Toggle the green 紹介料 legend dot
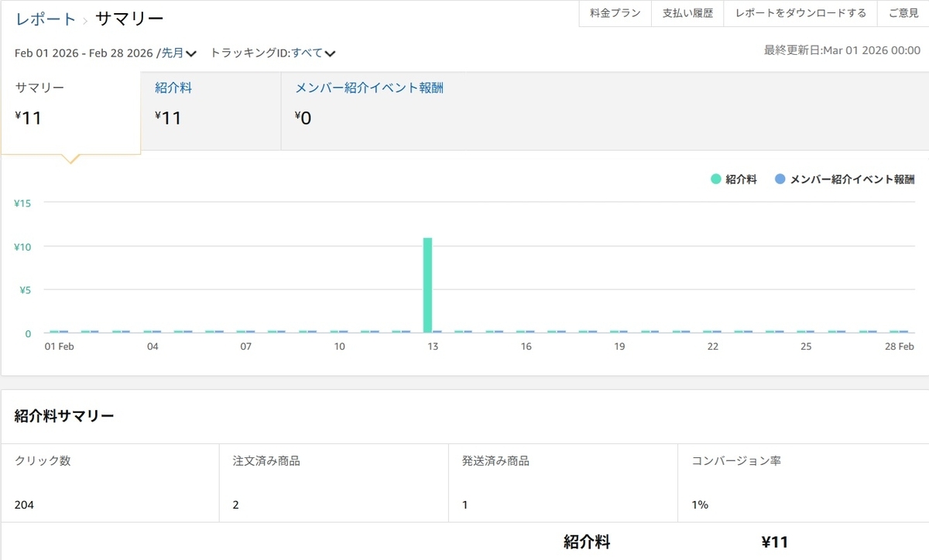The image size is (929, 560). [x=716, y=179]
